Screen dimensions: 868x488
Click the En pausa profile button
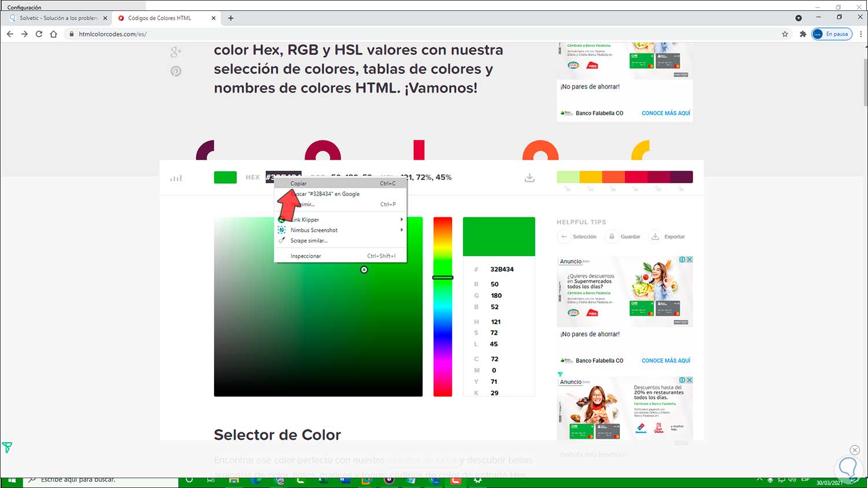coord(832,34)
